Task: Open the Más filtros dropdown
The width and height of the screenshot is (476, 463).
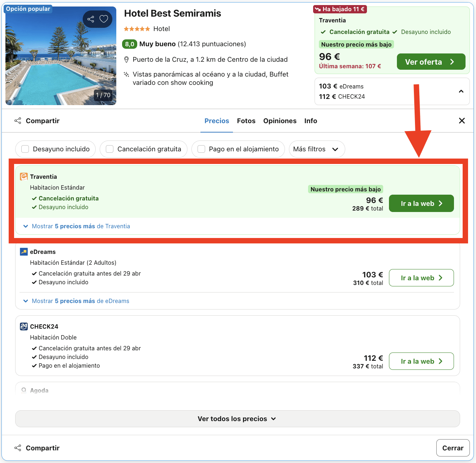Action: point(316,149)
